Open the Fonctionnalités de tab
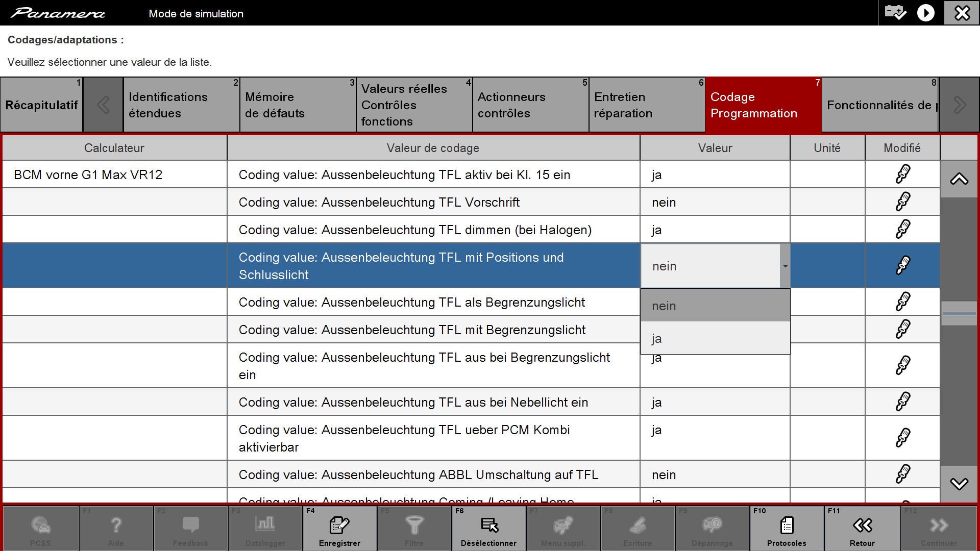980x551 pixels. click(880, 105)
